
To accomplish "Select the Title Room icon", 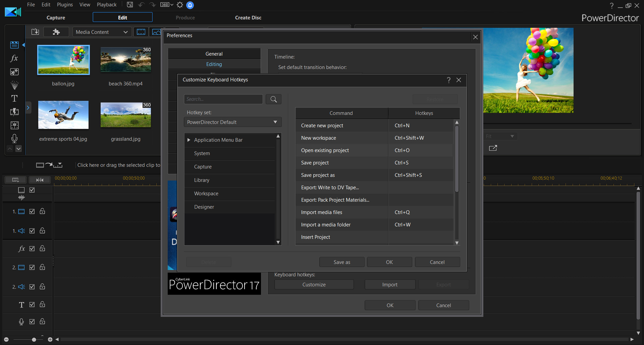I will coord(14,98).
